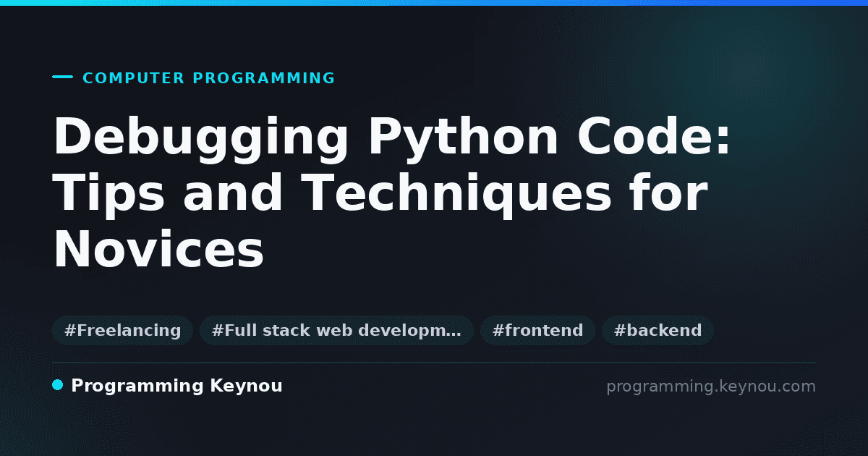Choose the #backend tag pill
Screen dimensions: 868x456
(x=658, y=331)
